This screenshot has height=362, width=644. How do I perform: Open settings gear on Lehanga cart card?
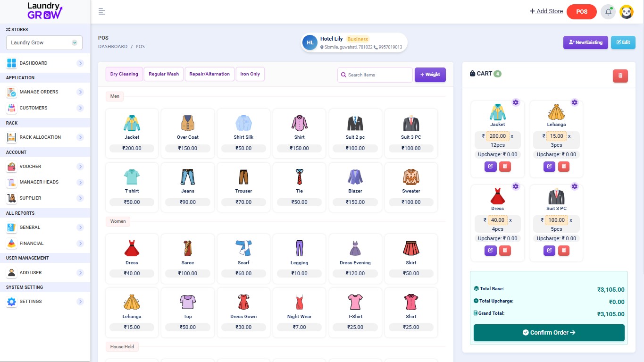(x=574, y=102)
